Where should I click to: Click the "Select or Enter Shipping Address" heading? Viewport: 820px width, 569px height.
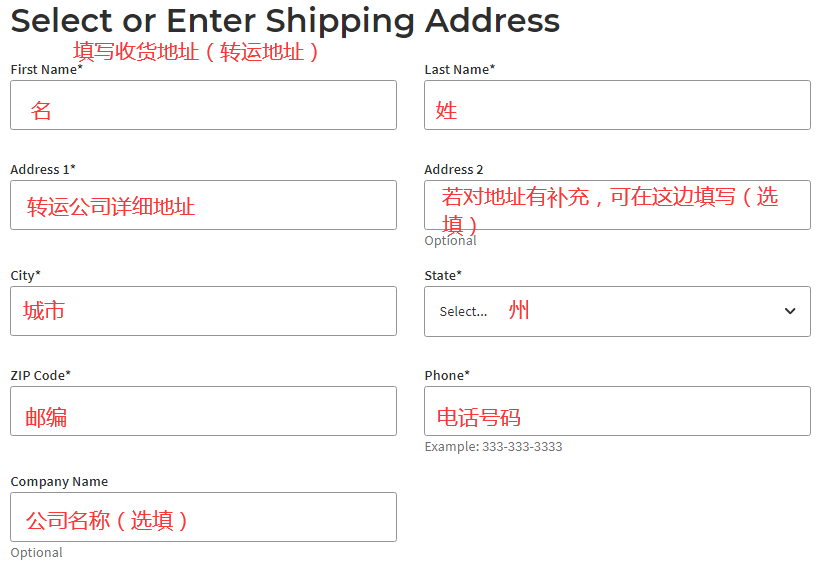click(x=285, y=20)
